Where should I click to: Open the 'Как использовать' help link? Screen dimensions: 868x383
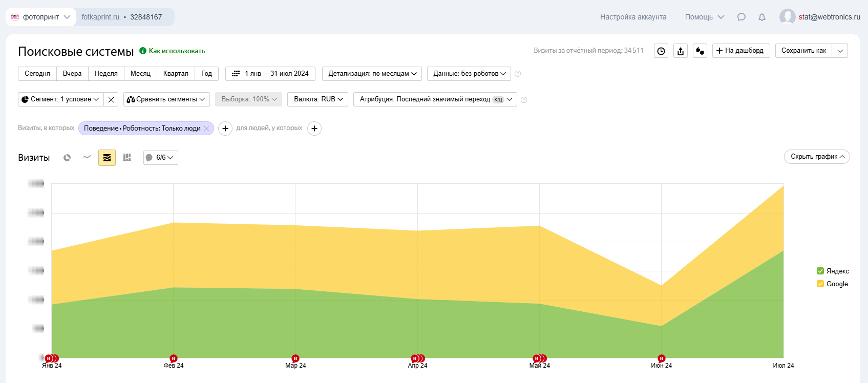click(x=176, y=51)
